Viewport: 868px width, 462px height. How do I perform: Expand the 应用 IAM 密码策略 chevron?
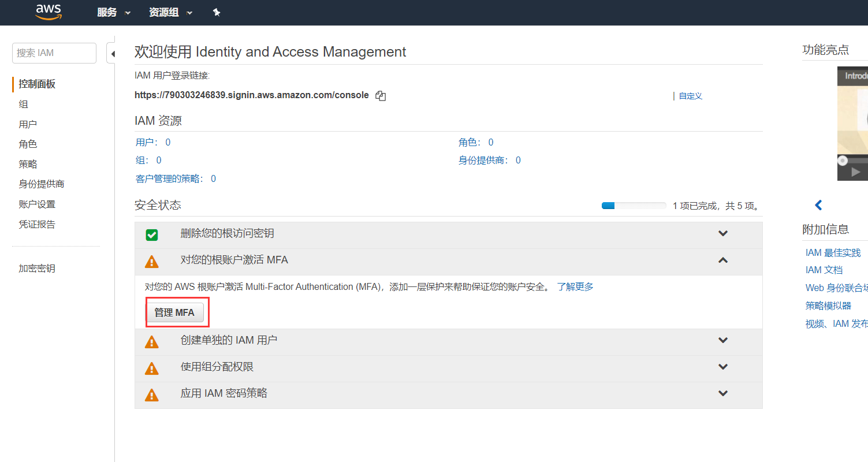tap(722, 393)
